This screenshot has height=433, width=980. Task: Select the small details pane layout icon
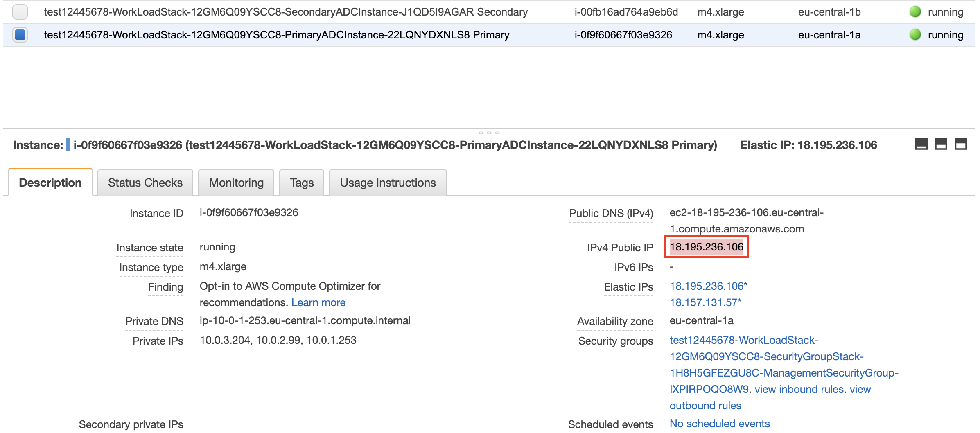tap(921, 144)
